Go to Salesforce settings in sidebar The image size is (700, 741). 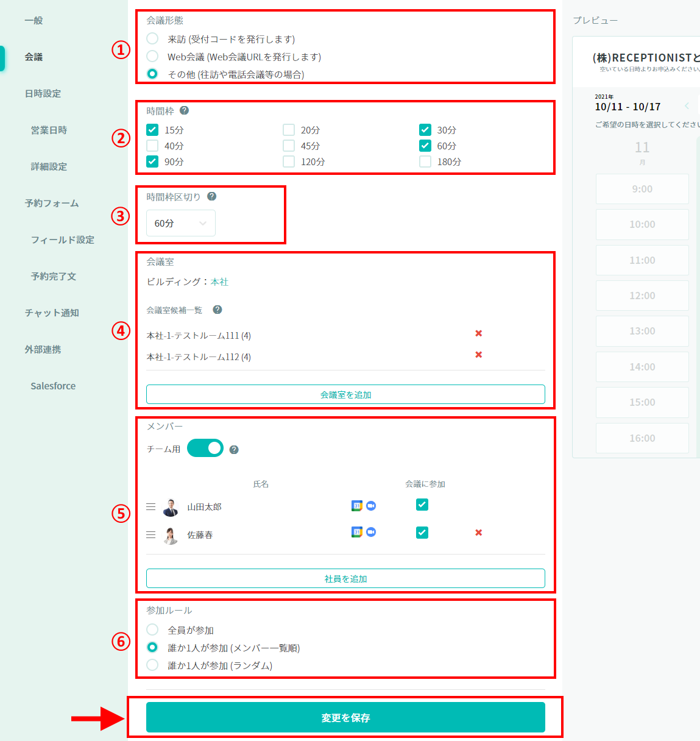pyautogui.click(x=53, y=386)
